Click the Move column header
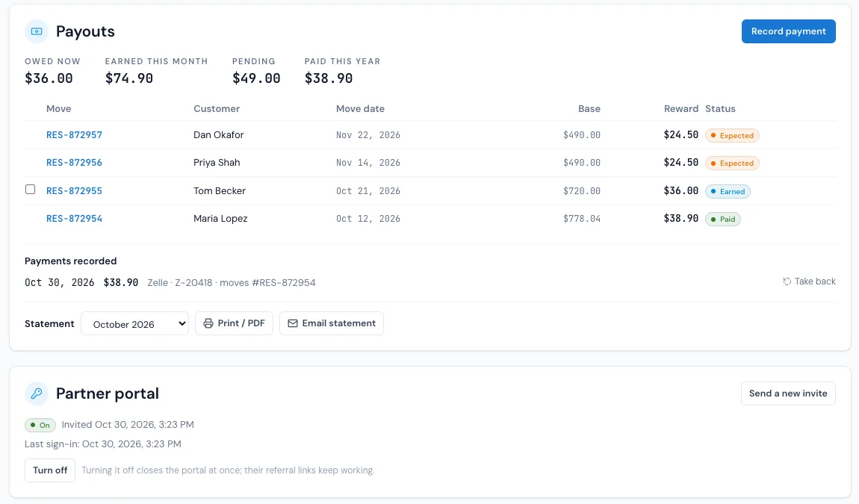 tap(58, 108)
